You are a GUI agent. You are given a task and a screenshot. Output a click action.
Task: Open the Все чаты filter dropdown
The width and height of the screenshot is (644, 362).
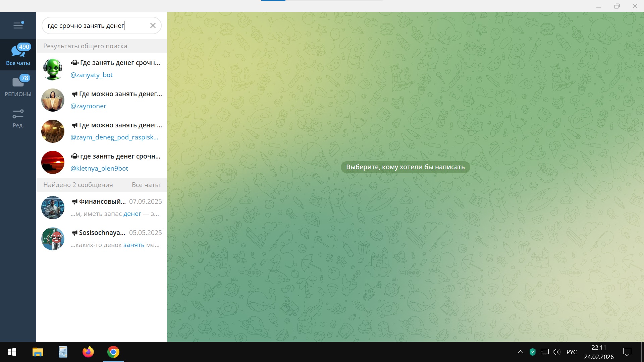[146, 185]
